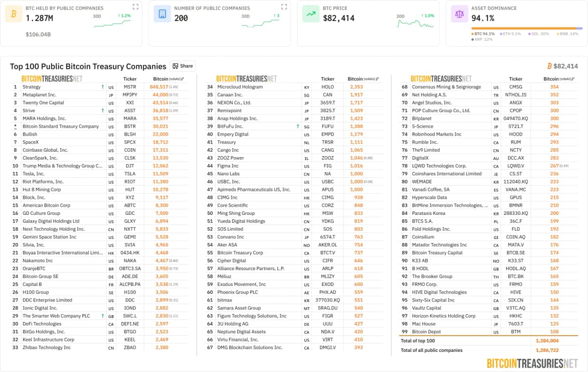588x372 pixels.
Task: Click the HOLO ticker cell
Action: 328,87
